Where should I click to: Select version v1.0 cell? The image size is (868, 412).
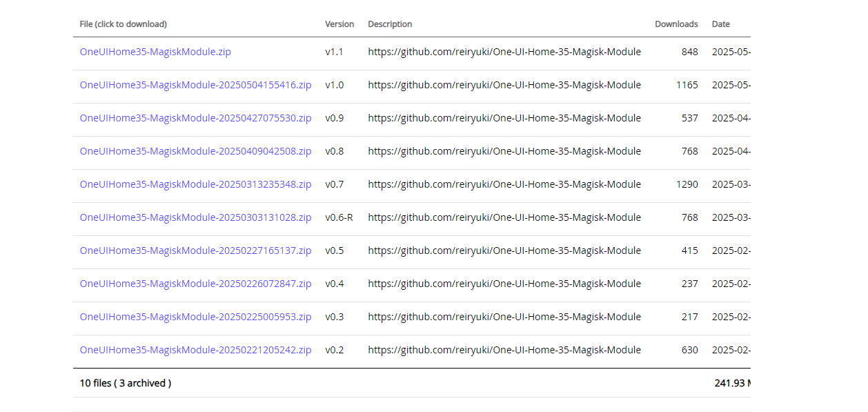tap(335, 85)
